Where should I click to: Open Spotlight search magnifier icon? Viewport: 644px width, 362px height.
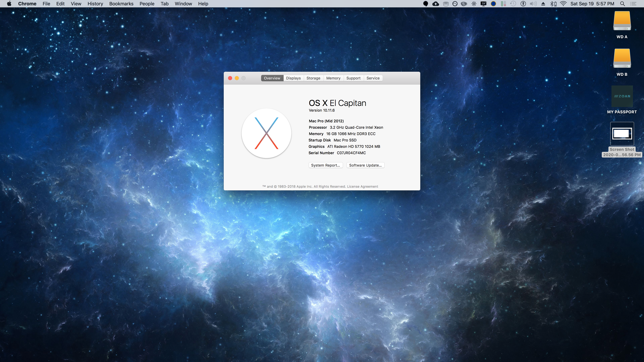(623, 4)
